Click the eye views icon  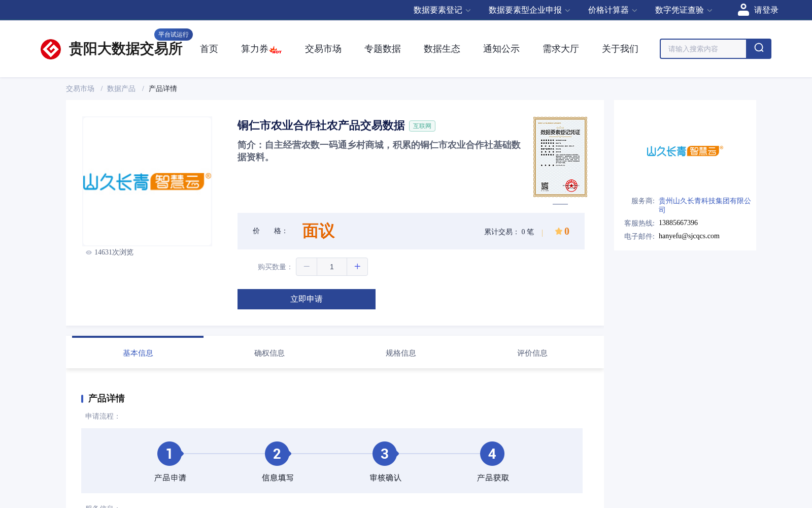click(89, 252)
